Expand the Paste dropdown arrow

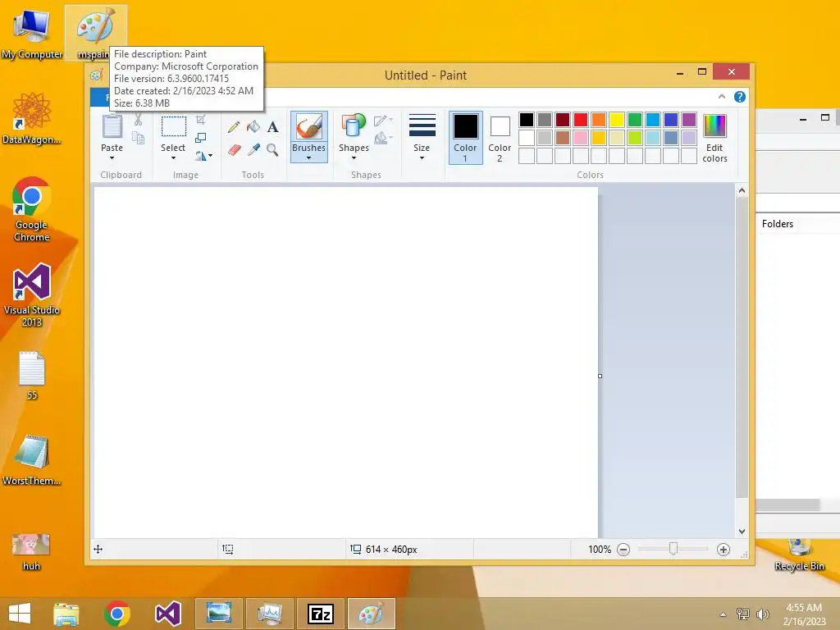coord(112,158)
